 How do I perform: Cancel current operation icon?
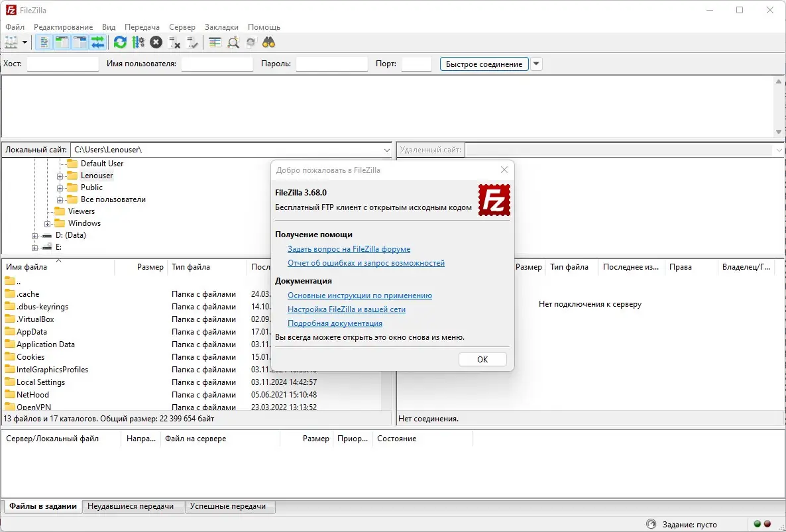pos(156,42)
